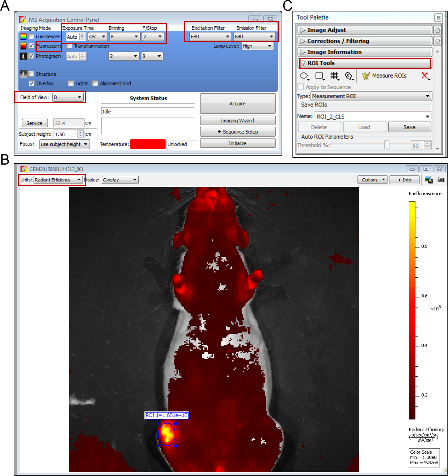The image size is (448, 476).
Task: Open the Excitation Filter dropdown
Action: point(210,37)
